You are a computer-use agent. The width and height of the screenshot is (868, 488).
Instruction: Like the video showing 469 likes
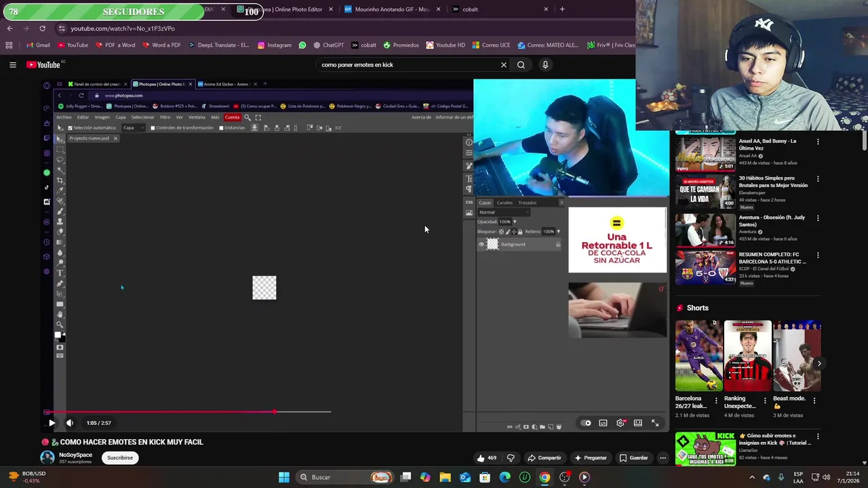[x=487, y=458]
